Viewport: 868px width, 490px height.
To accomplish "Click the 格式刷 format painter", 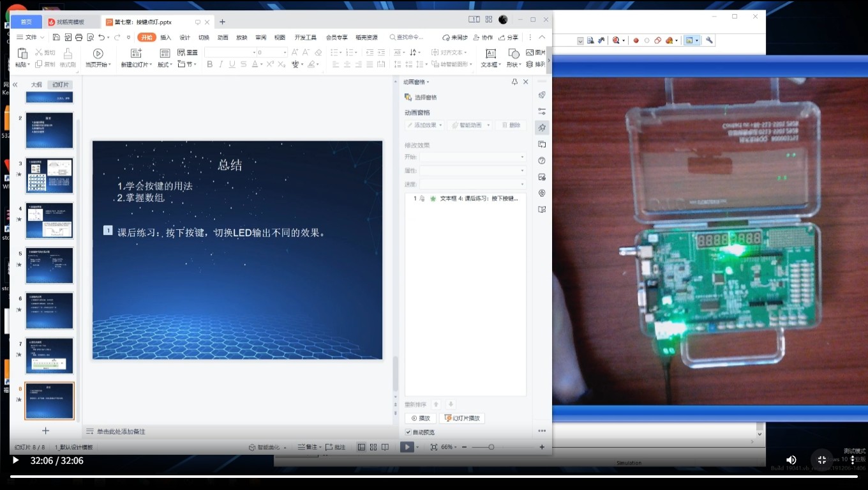I will (x=68, y=58).
